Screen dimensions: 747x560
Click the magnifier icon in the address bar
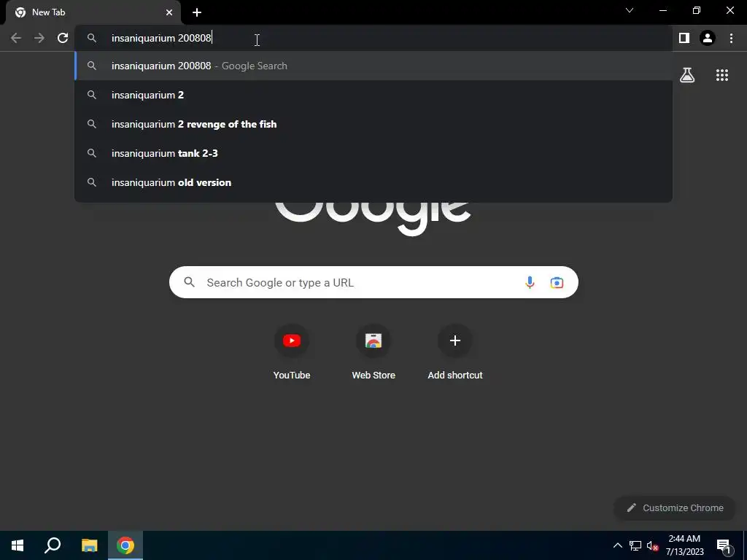coord(92,38)
